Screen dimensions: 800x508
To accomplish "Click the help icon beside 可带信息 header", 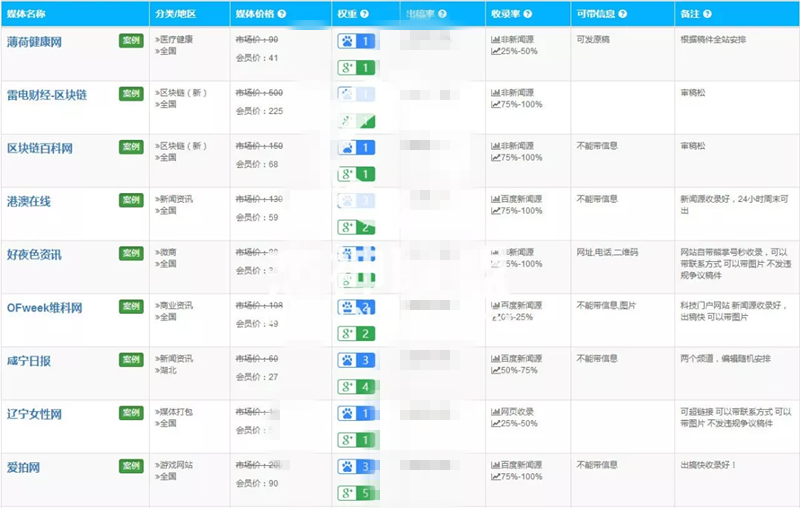I will [x=622, y=14].
